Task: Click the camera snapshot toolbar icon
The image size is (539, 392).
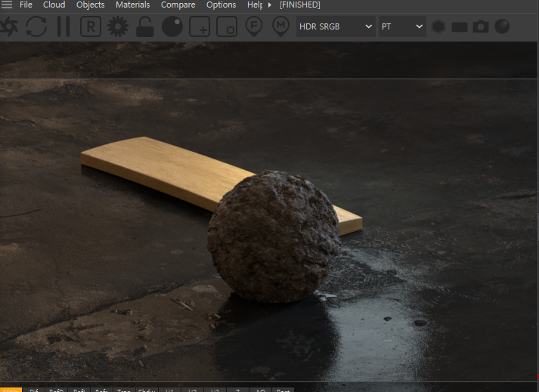Action: point(481,26)
